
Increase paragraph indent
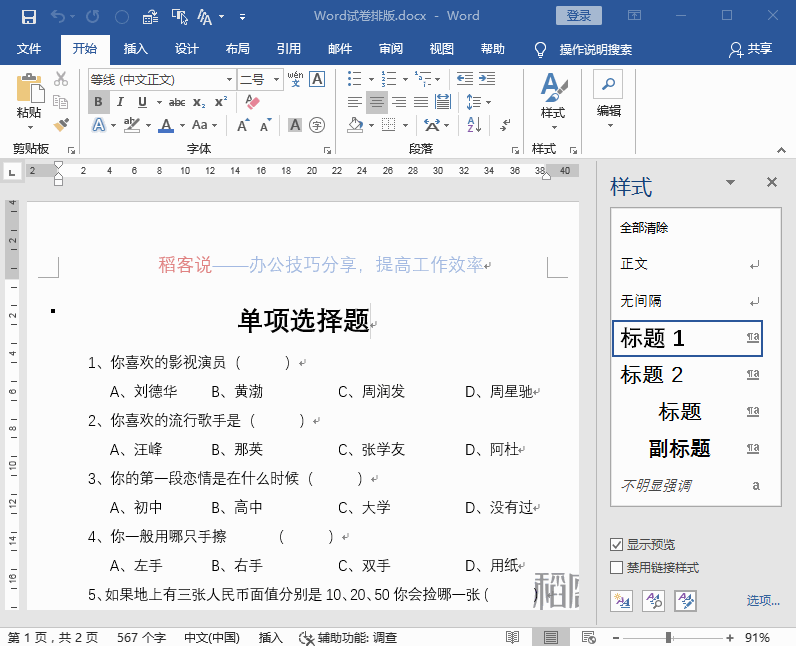[x=487, y=79]
